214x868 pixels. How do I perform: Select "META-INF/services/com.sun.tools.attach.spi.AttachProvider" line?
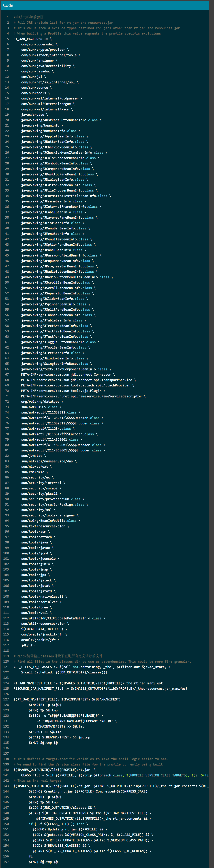77,385
